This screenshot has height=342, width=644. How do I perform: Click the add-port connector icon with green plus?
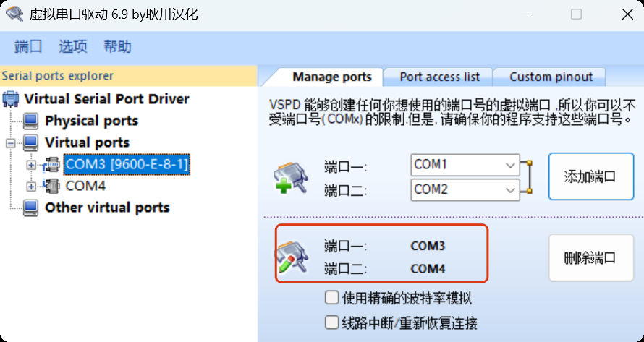(291, 178)
